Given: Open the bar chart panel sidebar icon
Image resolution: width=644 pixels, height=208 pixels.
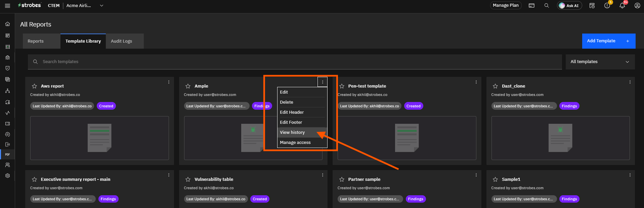Looking at the screenshot, I should [x=7, y=144].
